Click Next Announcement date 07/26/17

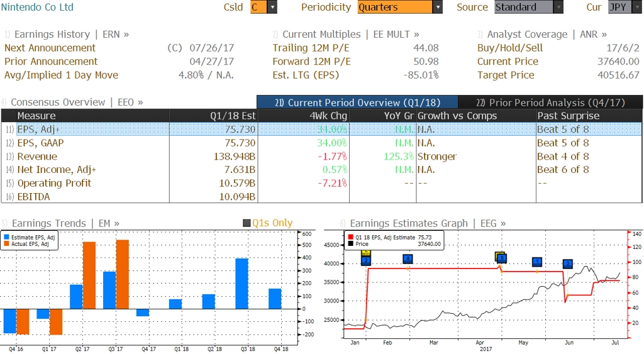211,48
